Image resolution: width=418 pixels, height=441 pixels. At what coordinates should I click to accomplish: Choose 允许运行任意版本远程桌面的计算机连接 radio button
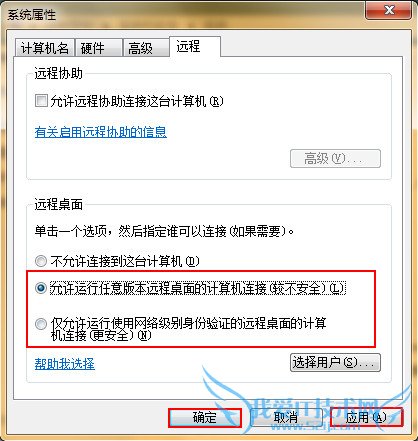click(41, 288)
